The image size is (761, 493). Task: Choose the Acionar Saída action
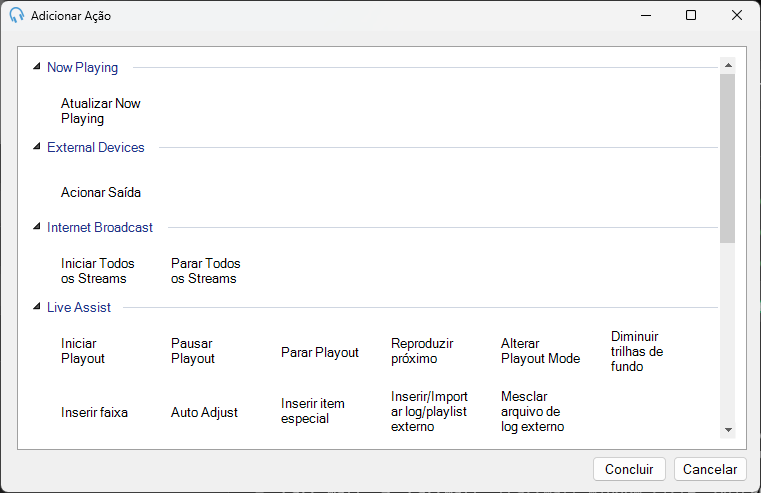(x=100, y=193)
